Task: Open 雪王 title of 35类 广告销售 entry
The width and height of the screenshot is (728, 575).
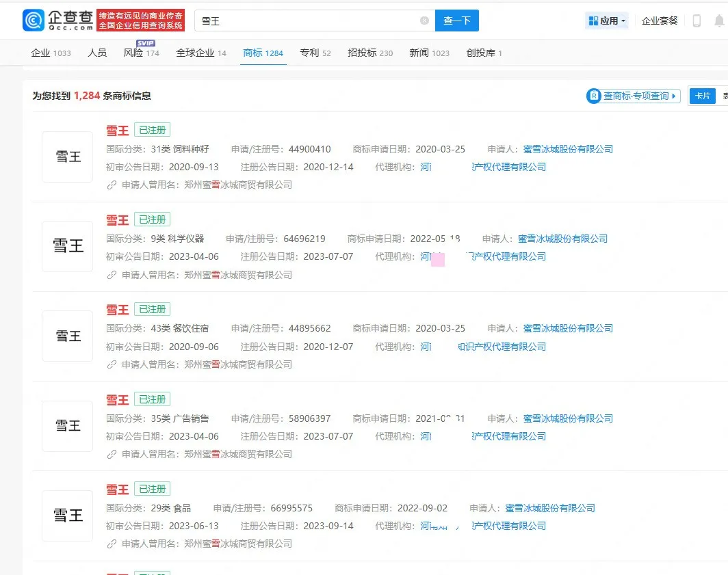Action: pyautogui.click(x=118, y=399)
